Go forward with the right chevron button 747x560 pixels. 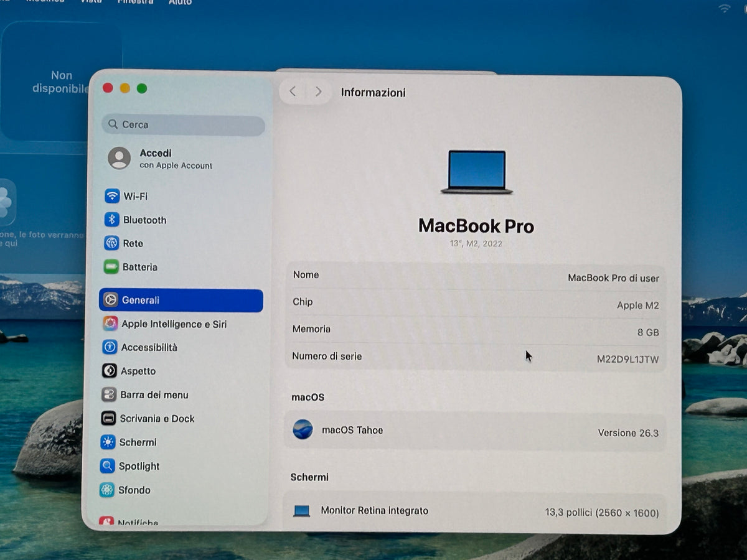pyautogui.click(x=318, y=91)
